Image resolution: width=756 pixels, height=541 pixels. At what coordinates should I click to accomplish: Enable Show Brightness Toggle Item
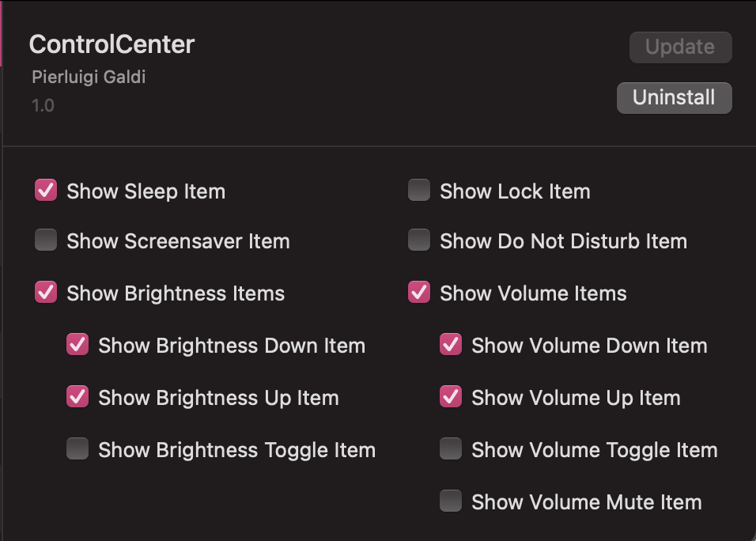coord(77,449)
